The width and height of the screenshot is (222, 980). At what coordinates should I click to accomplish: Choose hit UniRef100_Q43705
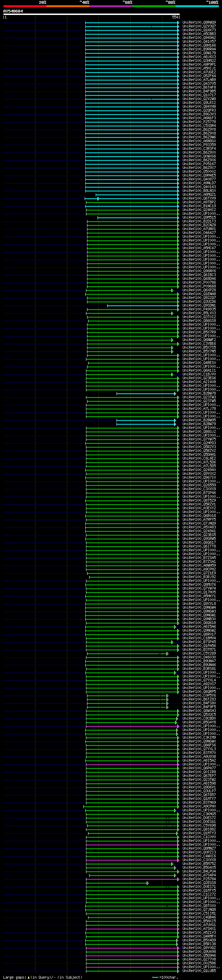199,84
